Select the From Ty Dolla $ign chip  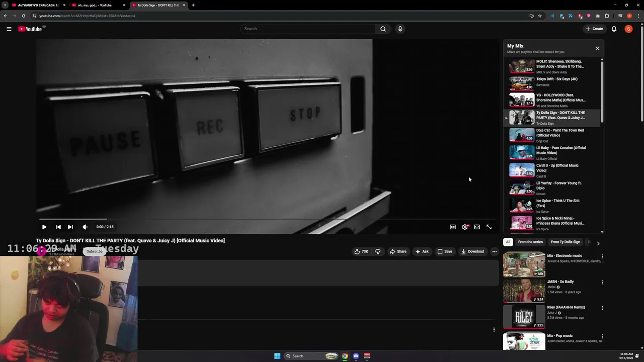point(565,242)
